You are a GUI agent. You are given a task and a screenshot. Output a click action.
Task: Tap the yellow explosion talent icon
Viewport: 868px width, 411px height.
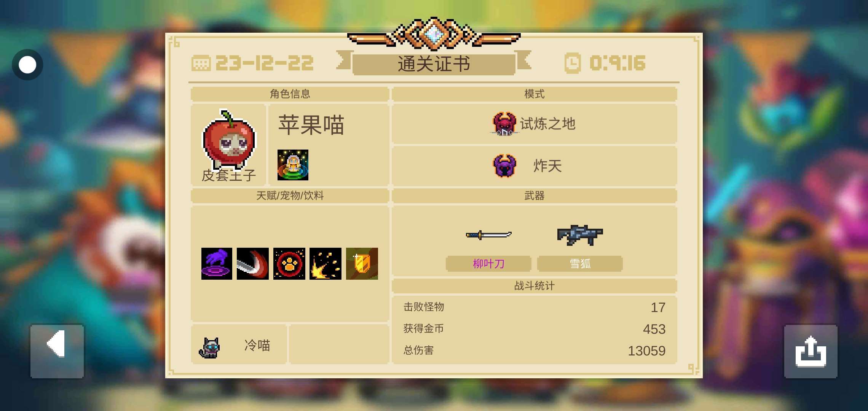coord(325,264)
